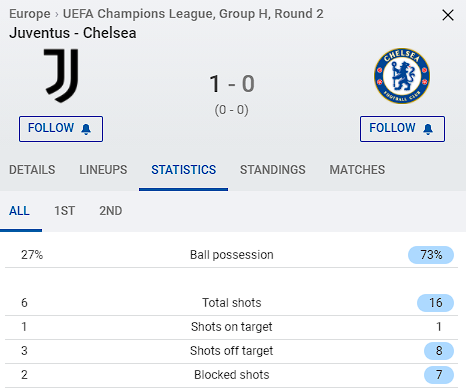The image size is (468, 388).
Task: Click the bell icon under Chelsea
Action: pos(428,129)
